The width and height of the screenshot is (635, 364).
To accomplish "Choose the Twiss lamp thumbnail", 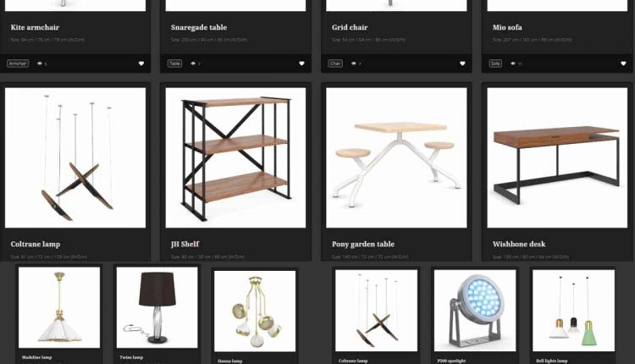I will tap(157, 308).
